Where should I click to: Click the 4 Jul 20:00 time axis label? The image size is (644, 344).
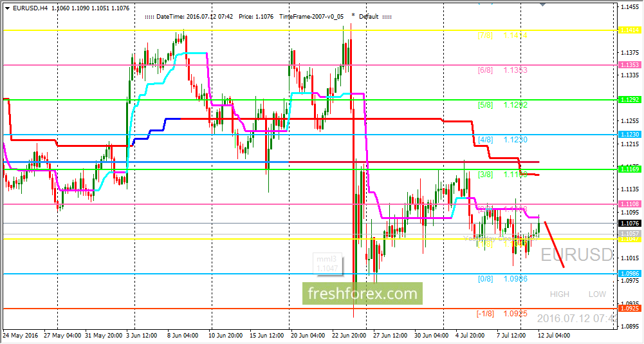[471, 336]
